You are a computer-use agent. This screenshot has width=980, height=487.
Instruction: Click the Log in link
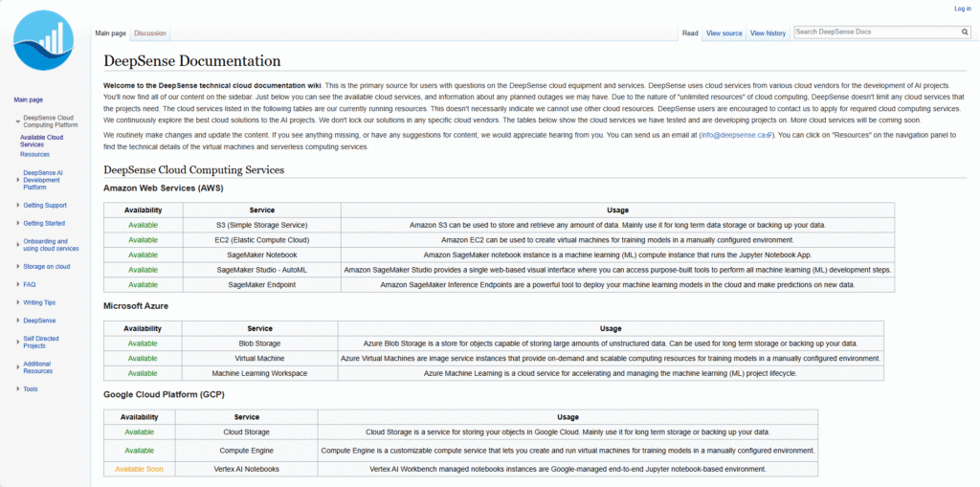click(962, 9)
